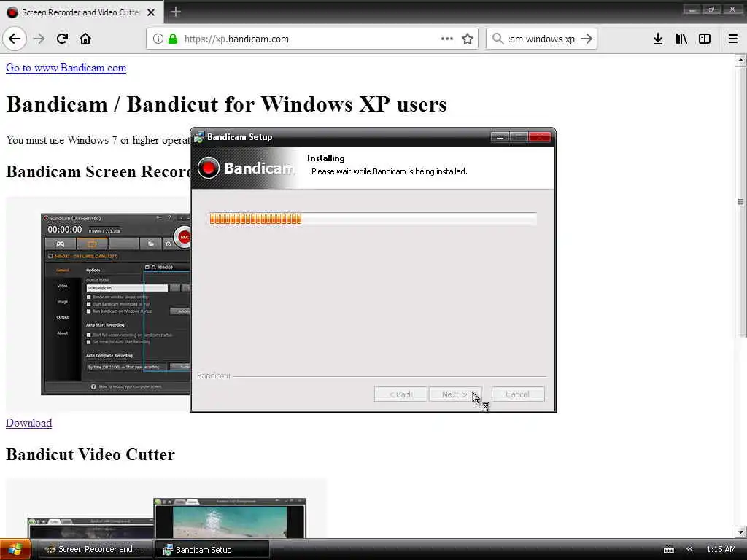Reload the page with the refresh icon
Image resolution: width=747 pixels, height=560 pixels.
pos(63,39)
